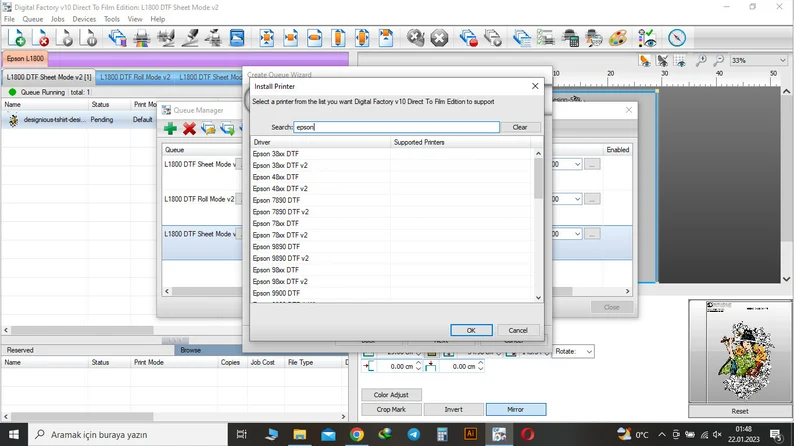Click the pause job toolbar icon

(89, 38)
